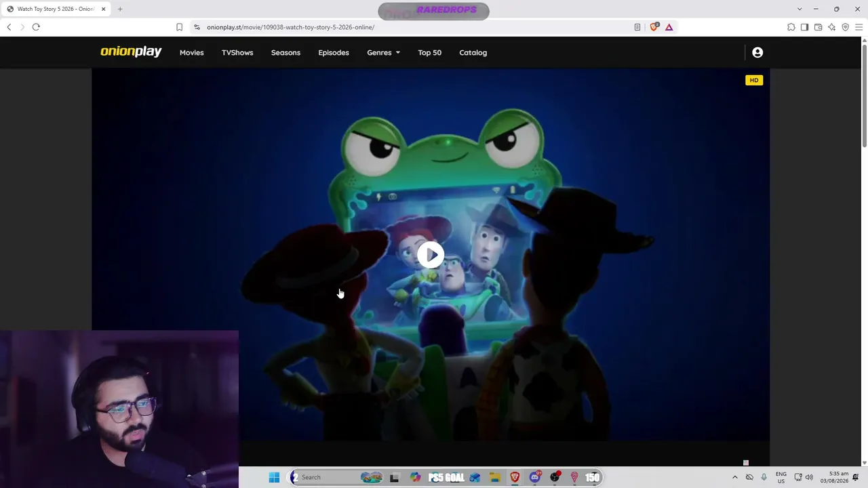868x488 pixels.
Task: Open the Brave Wallet
Action: pyautogui.click(x=818, y=27)
